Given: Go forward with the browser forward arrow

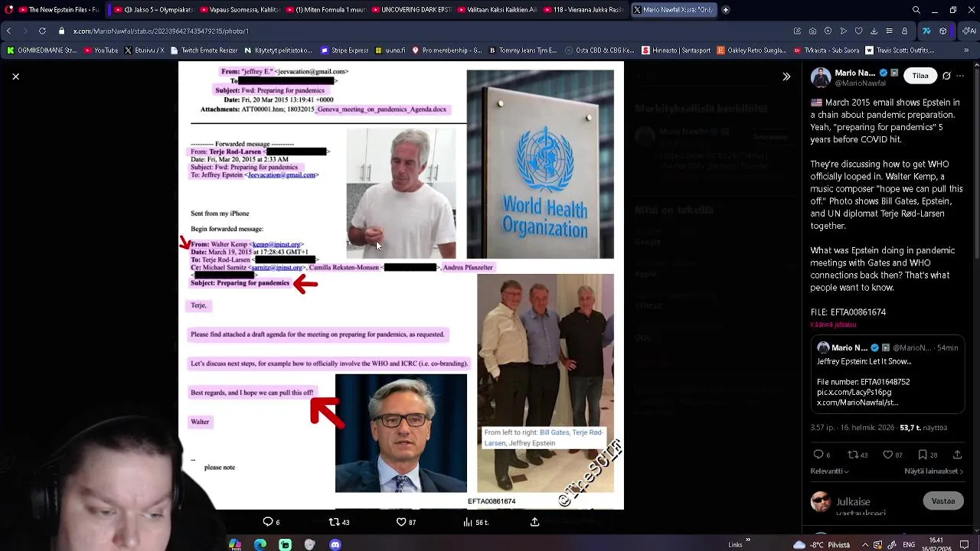Looking at the screenshot, I should pyautogui.click(x=24, y=31).
